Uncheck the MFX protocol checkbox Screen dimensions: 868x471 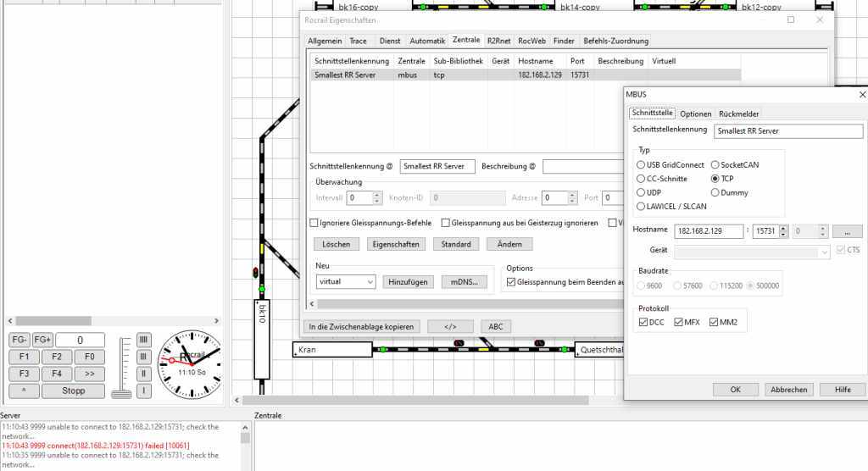point(679,322)
